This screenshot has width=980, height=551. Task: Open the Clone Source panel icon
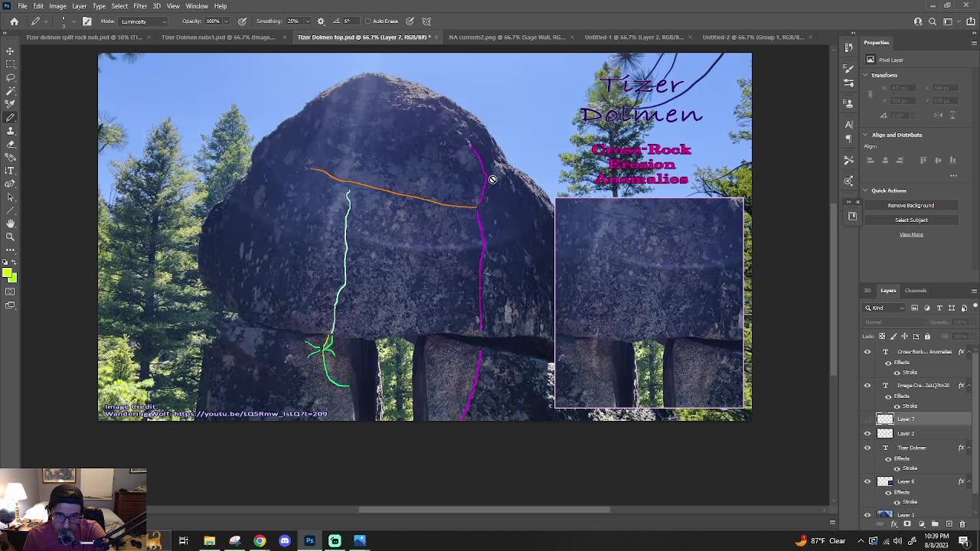tap(849, 103)
